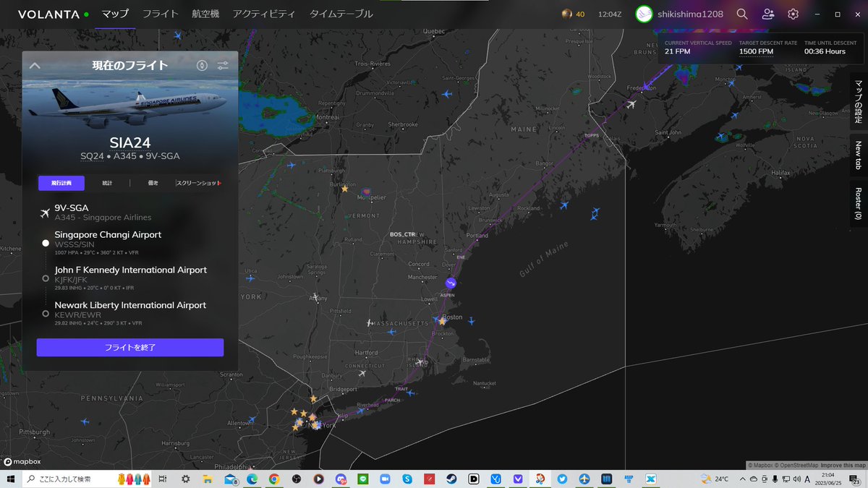Click the weather 24°C taskbar widget
Viewport: 868px width, 488px height.
715,479
